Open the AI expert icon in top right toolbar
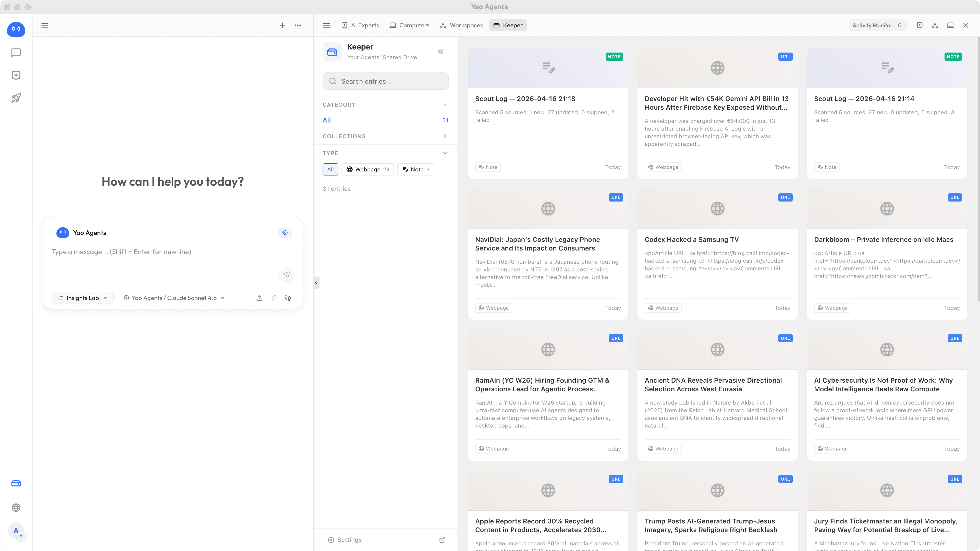 click(x=920, y=25)
